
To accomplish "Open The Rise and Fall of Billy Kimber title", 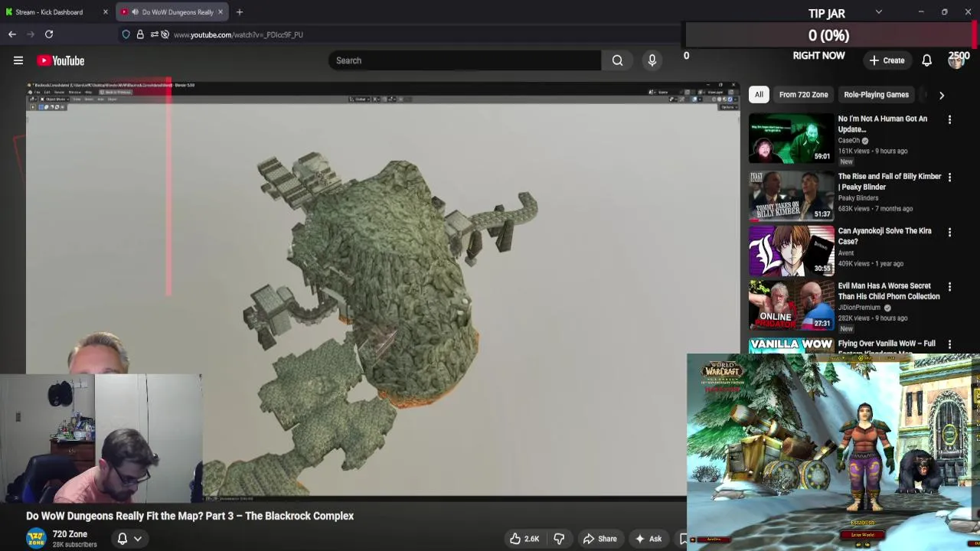I will pyautogui.click(x=890, y=181).
